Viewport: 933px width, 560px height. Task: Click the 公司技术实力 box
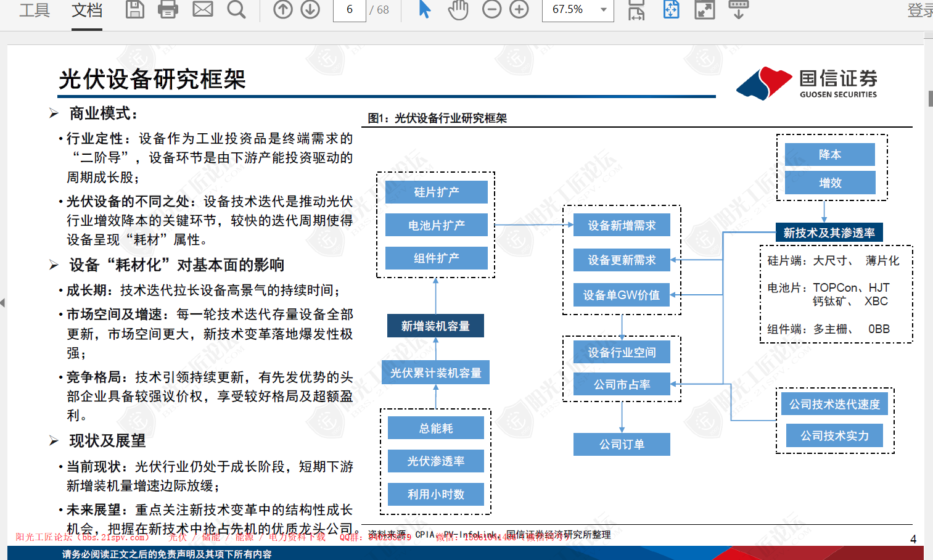pos(834,435)
